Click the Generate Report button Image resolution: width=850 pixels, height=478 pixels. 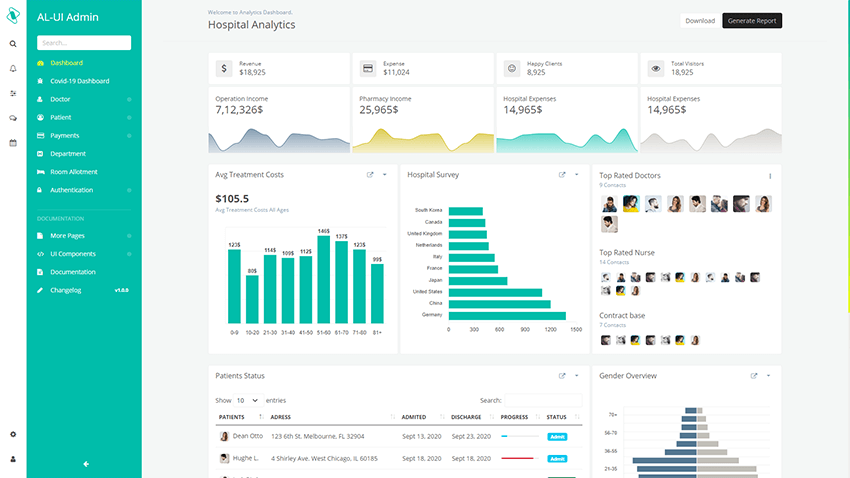tap(752, 21)
